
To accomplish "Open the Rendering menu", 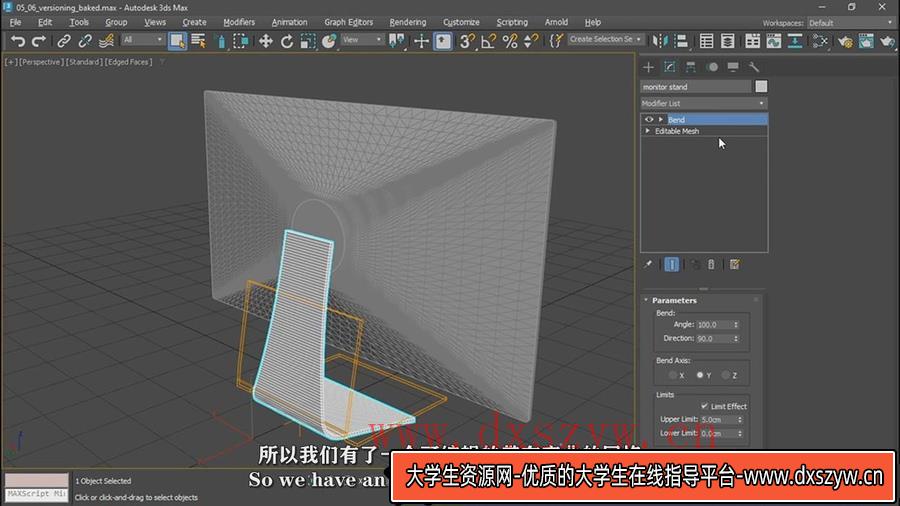I will pyautogui.click(x=408, y=22).
